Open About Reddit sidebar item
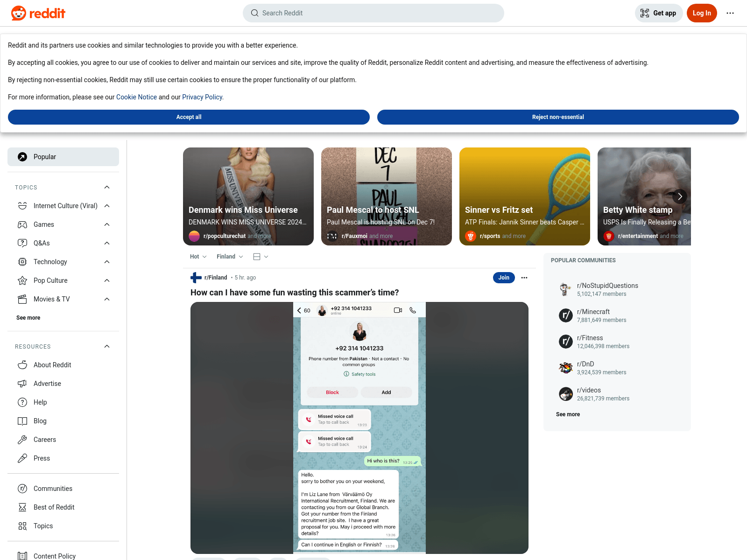Screen dimensions: 747x560 click(63, 365)
